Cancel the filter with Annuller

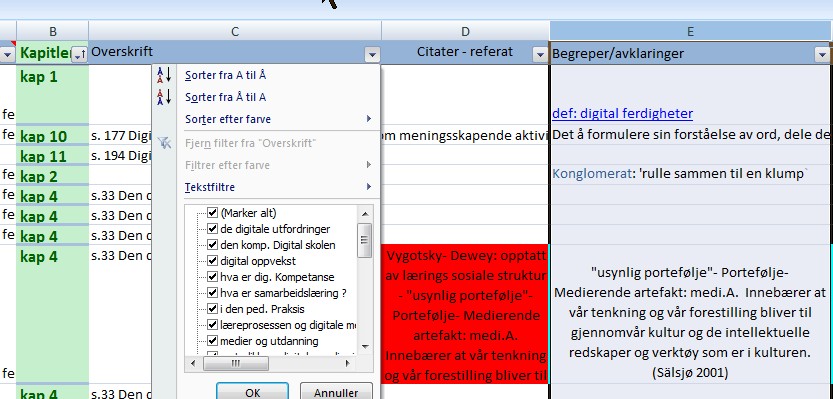tap(336, 392)
